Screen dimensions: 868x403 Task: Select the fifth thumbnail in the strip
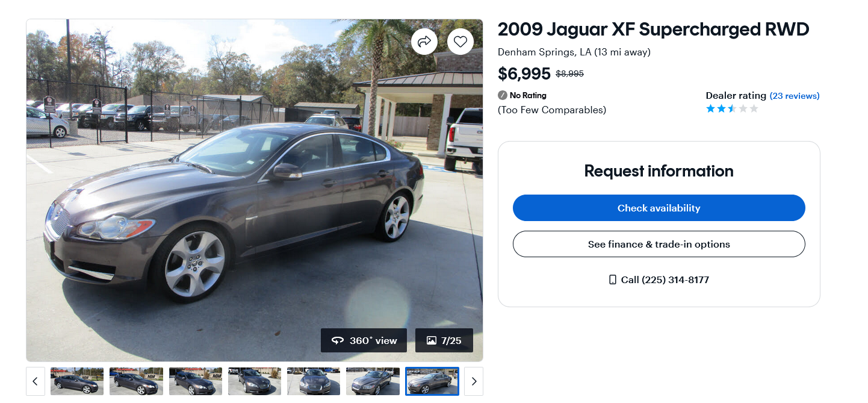[x=314, y=381]
